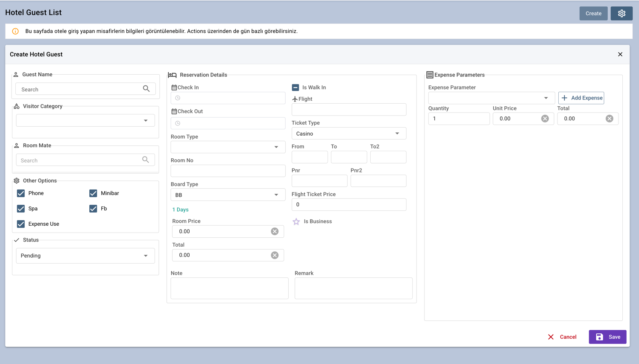639x364 pixels.
Task: Click the Cancel button
Action: coord(562,337)
